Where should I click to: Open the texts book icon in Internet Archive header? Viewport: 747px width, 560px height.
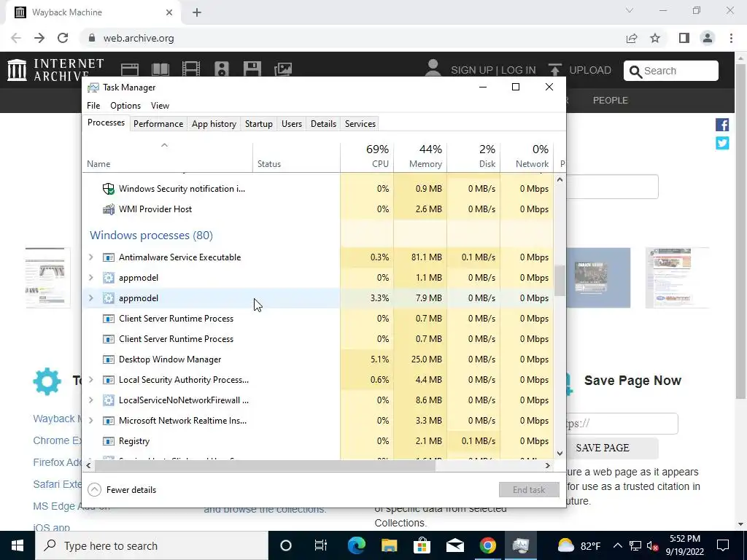160,69
